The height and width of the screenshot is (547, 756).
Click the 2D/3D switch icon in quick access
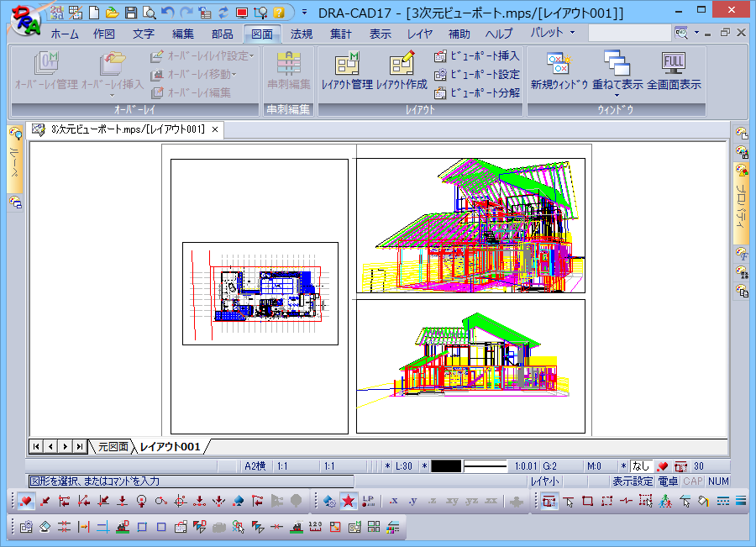57,13
